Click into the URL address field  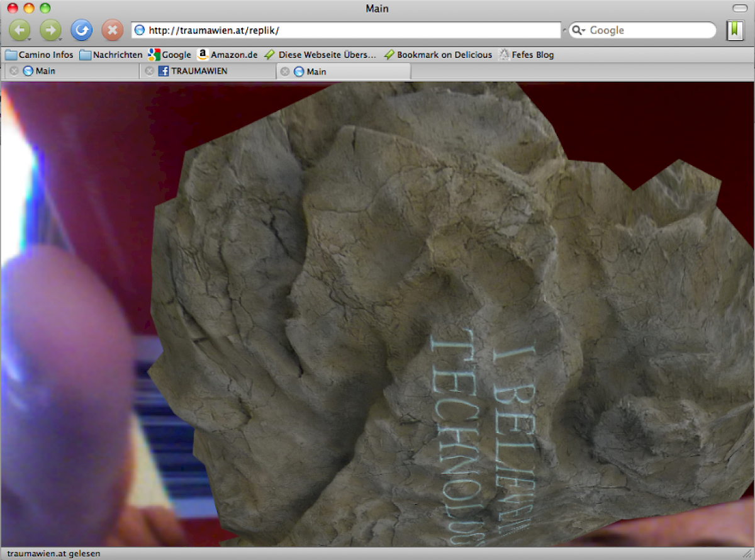coord(352,30)
